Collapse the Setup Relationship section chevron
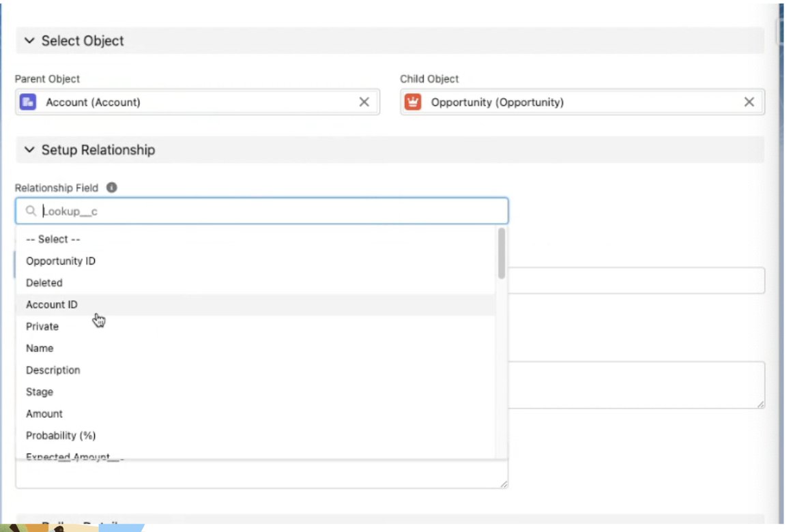 click(x=29, y=149)
